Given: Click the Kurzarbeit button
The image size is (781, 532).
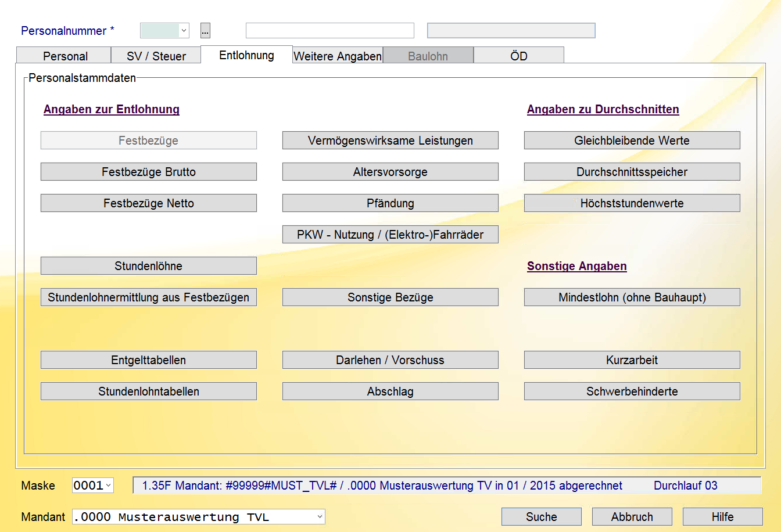Looking at the screenshot, I should tap(632, 360).
